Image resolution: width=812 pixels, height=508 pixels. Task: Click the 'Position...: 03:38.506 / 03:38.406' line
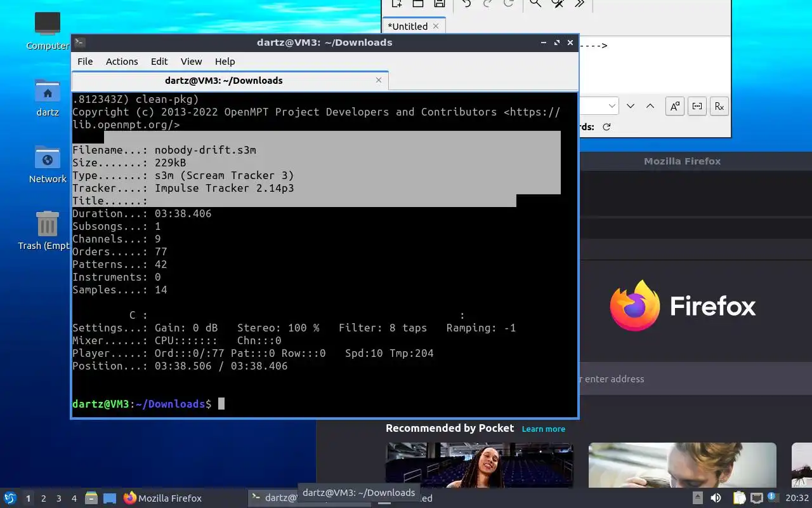coord(180,366)
